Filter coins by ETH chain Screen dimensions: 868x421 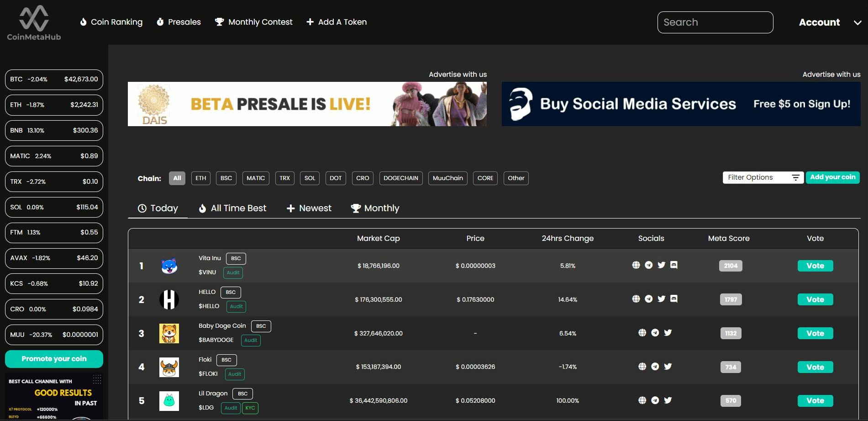point(201,178)
